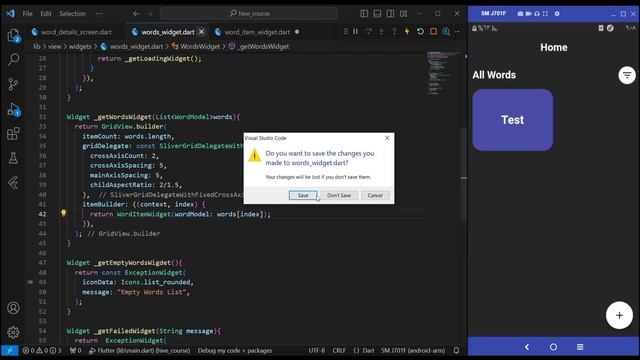Click the editor minimap
This screenshot has width=640, height=360.
coord(443,73)
